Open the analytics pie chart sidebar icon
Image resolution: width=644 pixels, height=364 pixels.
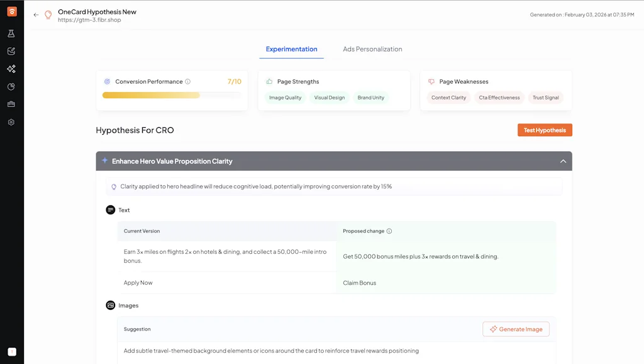coord(10,86)
